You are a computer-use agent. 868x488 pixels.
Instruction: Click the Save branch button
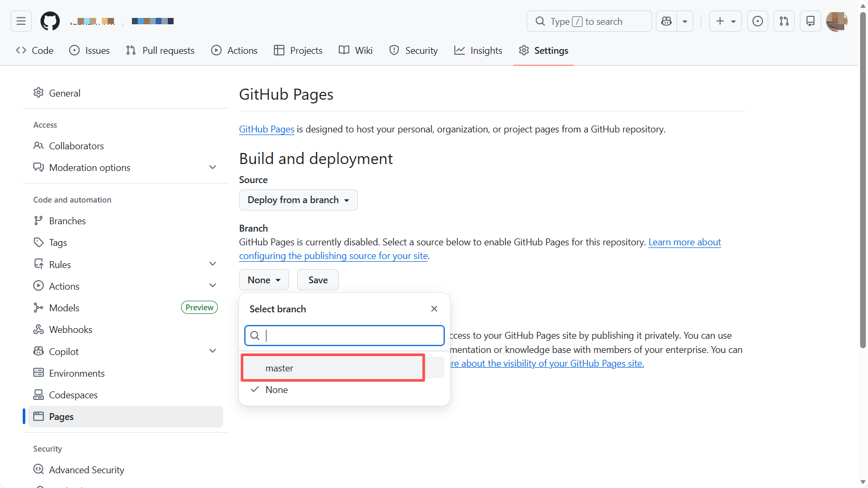318,280
